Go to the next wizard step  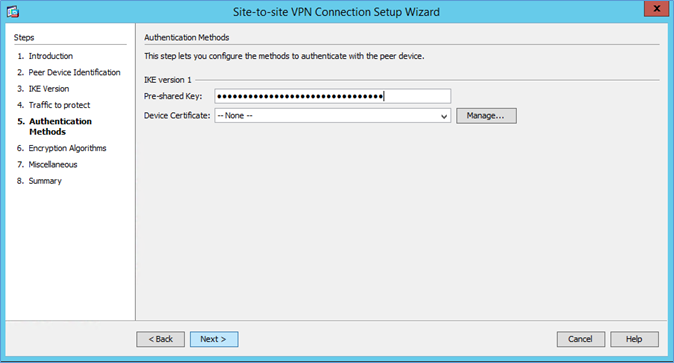pos(214,339)
